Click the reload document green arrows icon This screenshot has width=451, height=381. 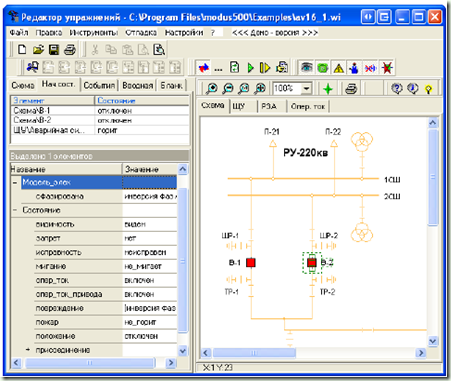[235, 68]
